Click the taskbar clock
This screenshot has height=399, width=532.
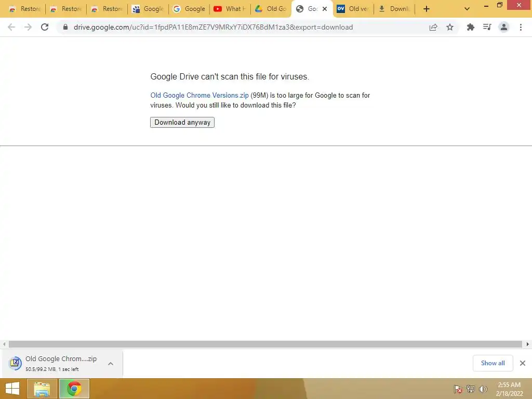(509, 389)
